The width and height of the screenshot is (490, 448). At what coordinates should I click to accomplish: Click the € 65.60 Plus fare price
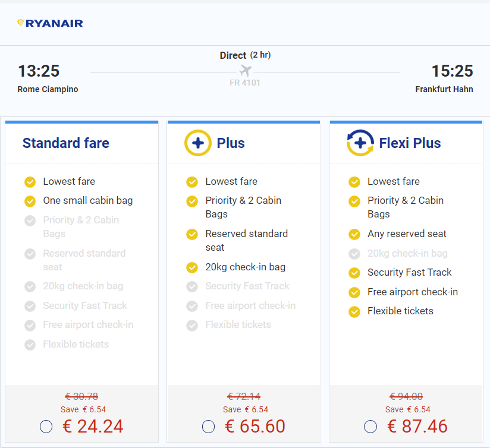255,427
